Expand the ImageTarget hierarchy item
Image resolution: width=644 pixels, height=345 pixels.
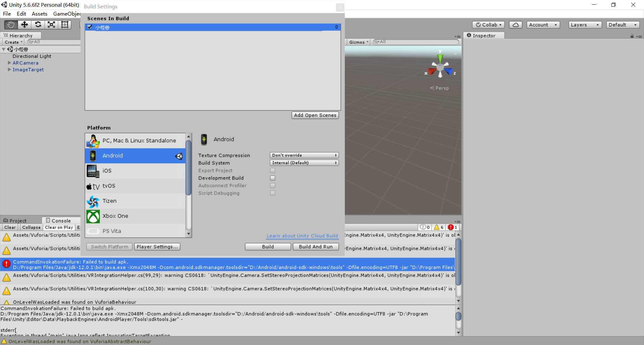coord(9,70)
